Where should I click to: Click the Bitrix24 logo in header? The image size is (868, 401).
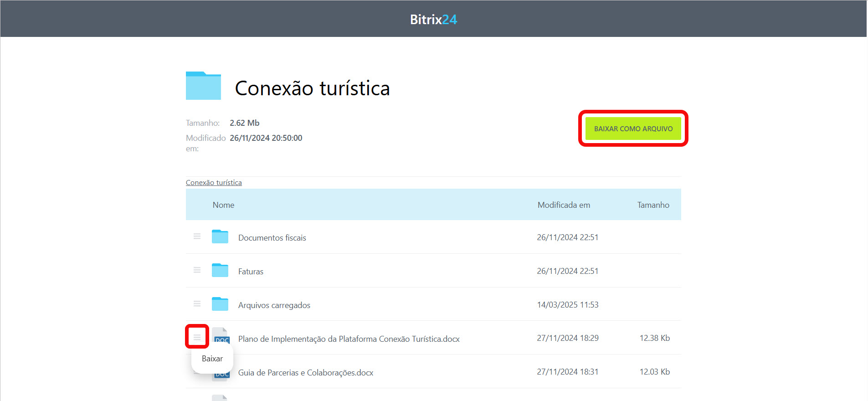(x=433, y=20)
